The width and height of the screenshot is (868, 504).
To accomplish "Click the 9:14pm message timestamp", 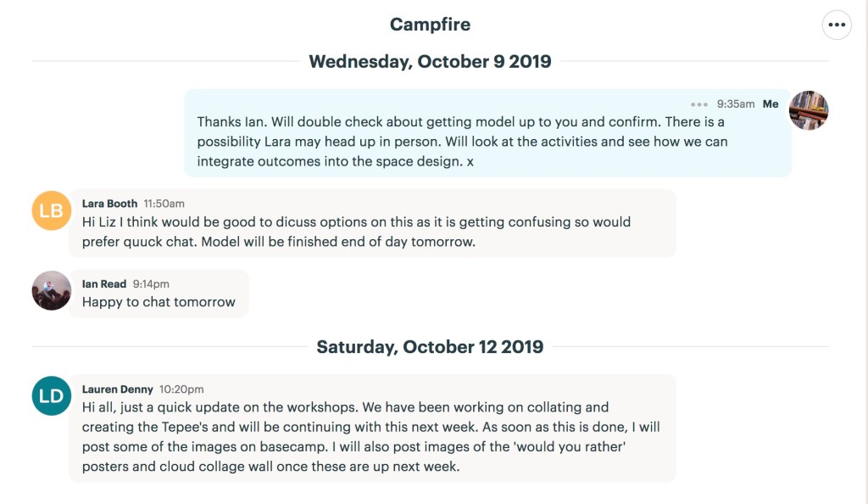I will click(151, 284).
